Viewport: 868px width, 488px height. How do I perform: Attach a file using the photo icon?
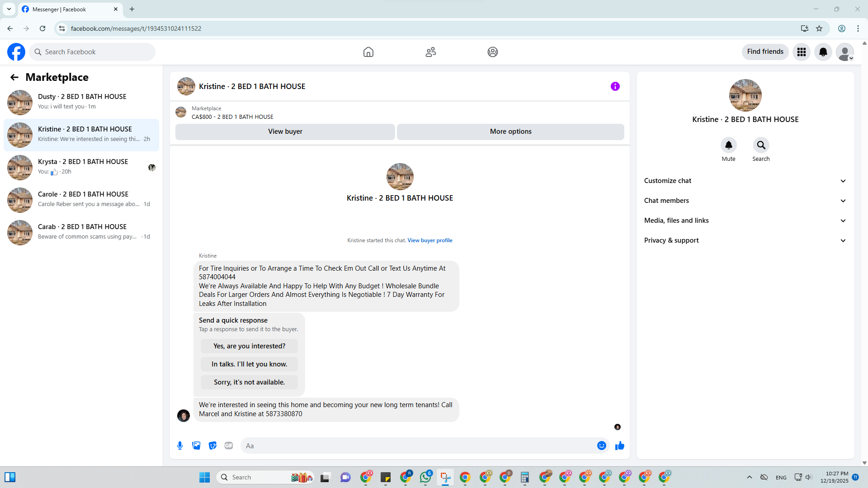click(x=196, y=446)
